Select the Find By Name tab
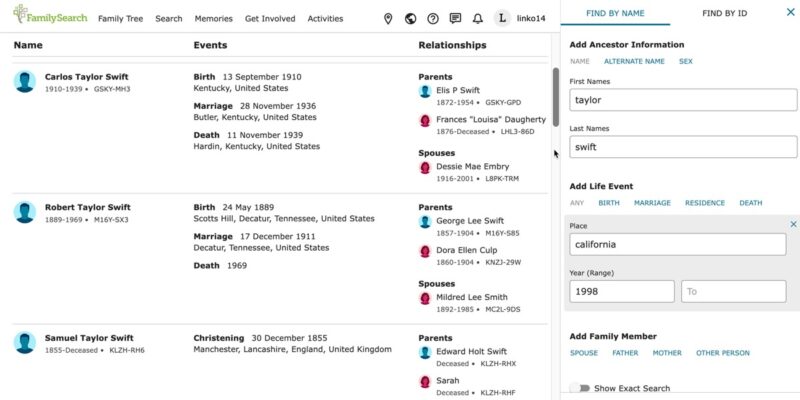This screenshot has height=400, width=800. coord(615,12)
